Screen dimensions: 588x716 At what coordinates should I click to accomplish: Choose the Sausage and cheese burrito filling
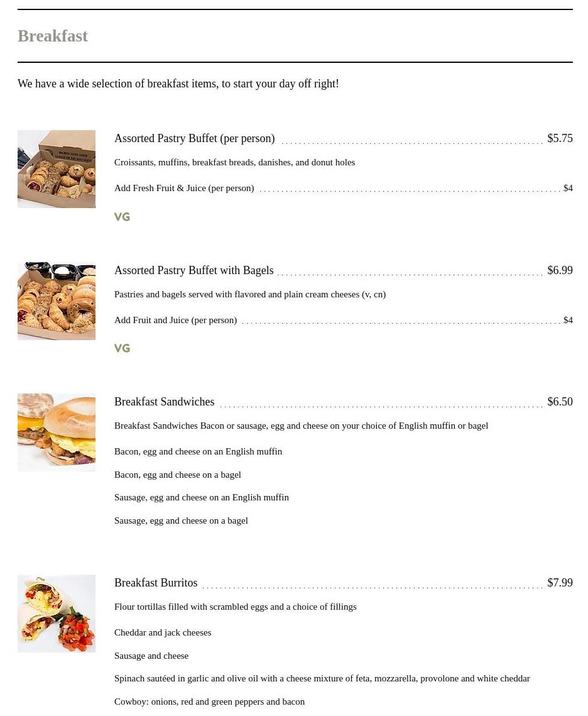point(151,656)
